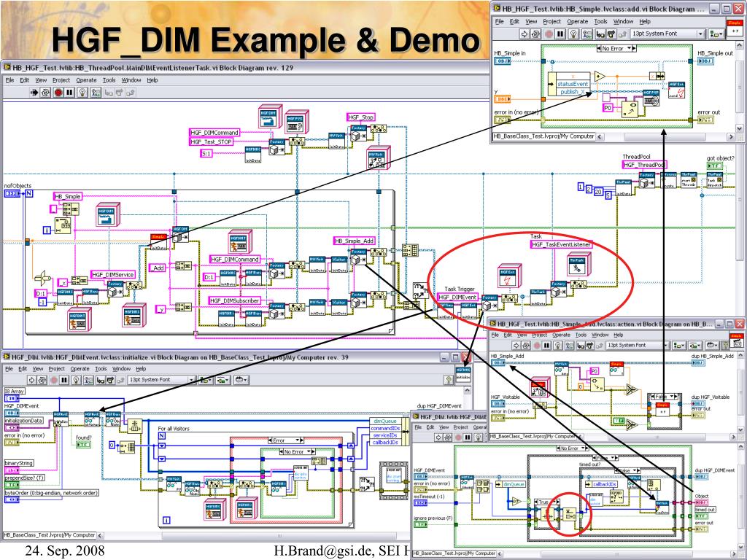
Task: Click binaryString control in initialize.vi
Action: [x=12, y=470]
